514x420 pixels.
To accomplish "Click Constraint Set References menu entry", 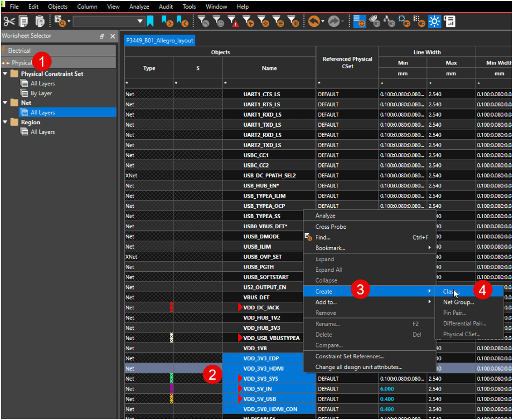I will [369, 357].
